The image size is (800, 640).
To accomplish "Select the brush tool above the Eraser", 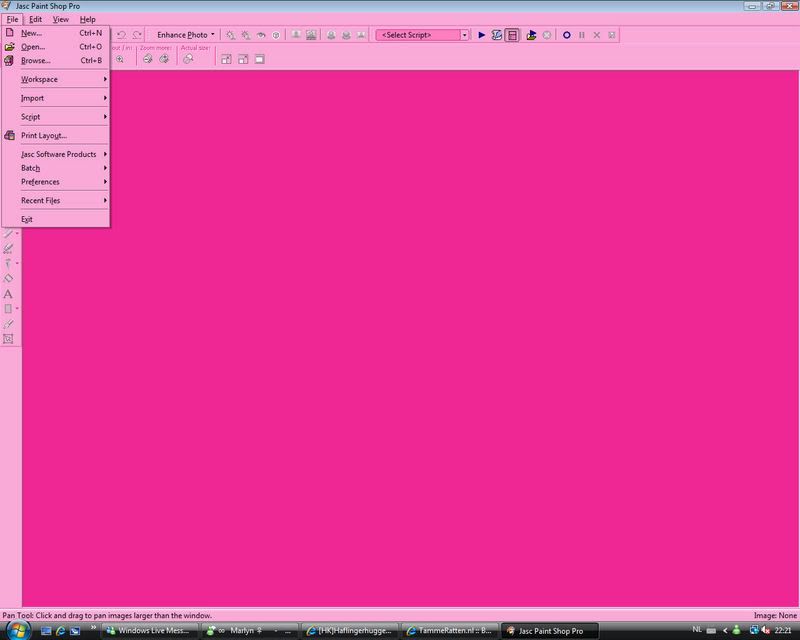I will click(x=8, y=264).
